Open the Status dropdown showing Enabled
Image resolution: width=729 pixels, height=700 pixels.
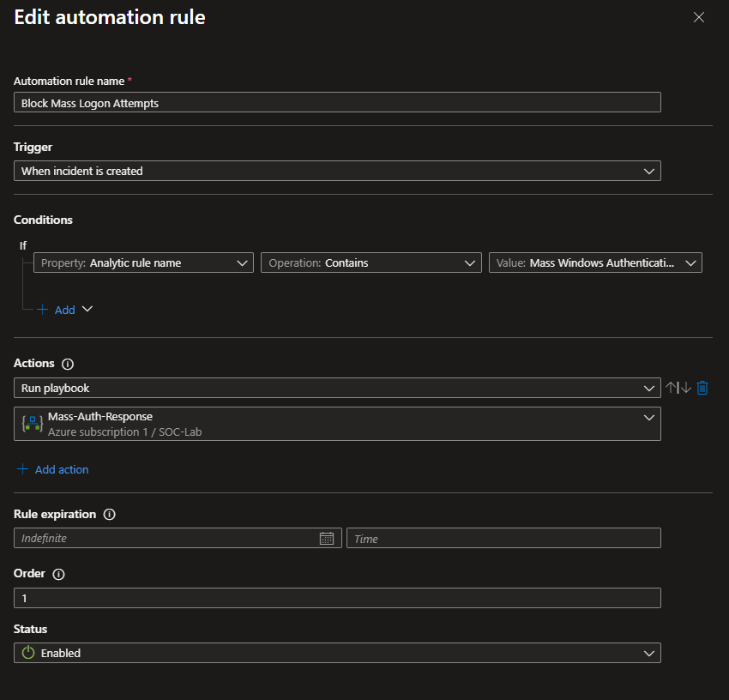[337, 653]
